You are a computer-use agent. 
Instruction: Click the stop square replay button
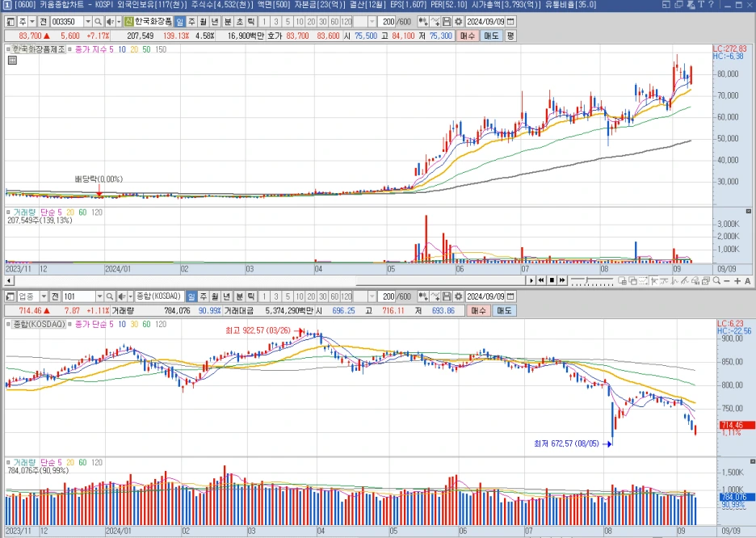552,280
